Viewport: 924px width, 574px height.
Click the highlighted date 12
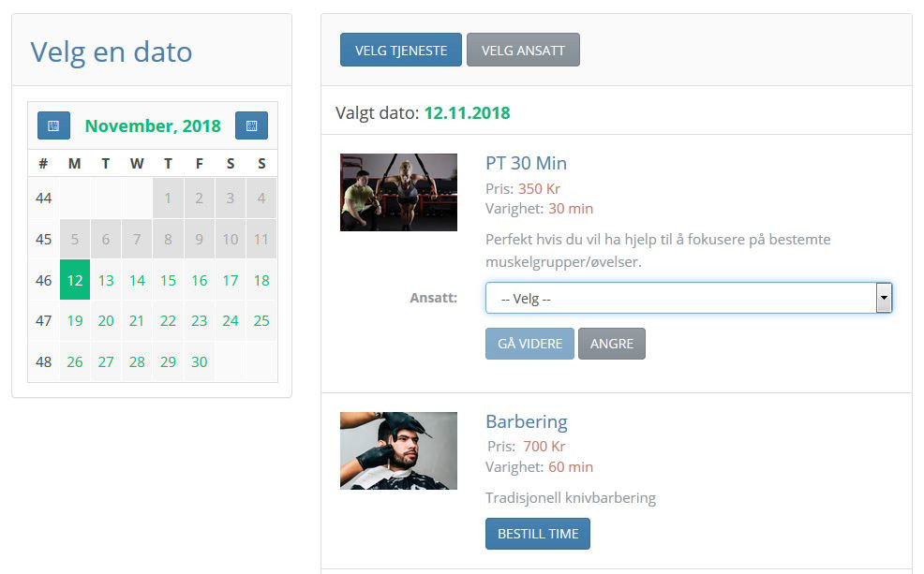pyautogui.click(x=75, y=280)
